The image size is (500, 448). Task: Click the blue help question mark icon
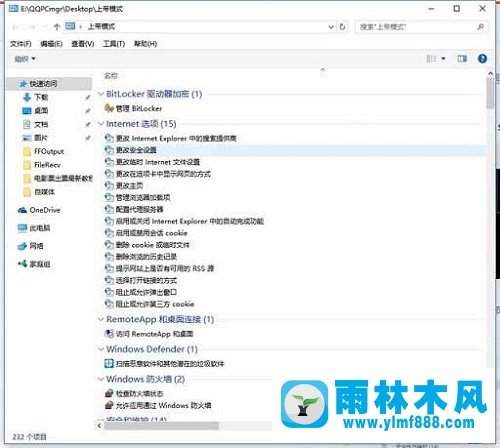click(x=482, y=59)
